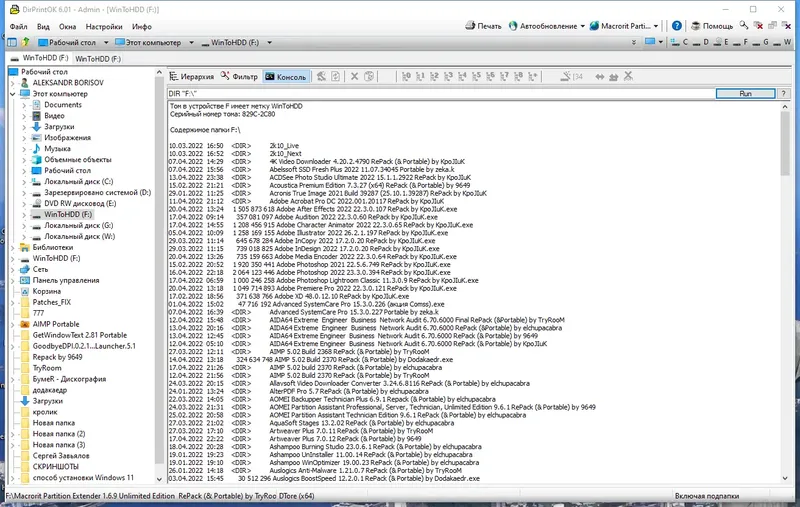800x507 pixels.
Task: Click the level 3 expand icon
Action: tap(448, 77)
